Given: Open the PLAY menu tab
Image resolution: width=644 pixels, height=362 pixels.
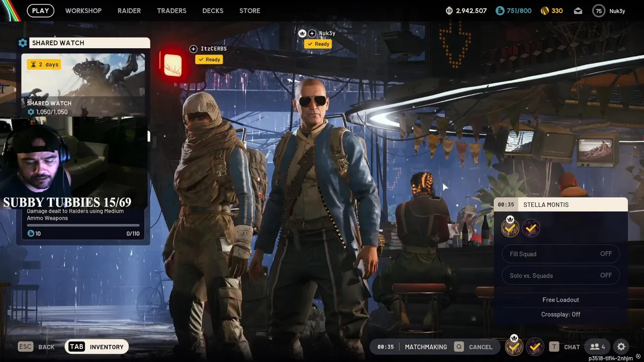Looking at the screenshot, I should tap(40, 11).
